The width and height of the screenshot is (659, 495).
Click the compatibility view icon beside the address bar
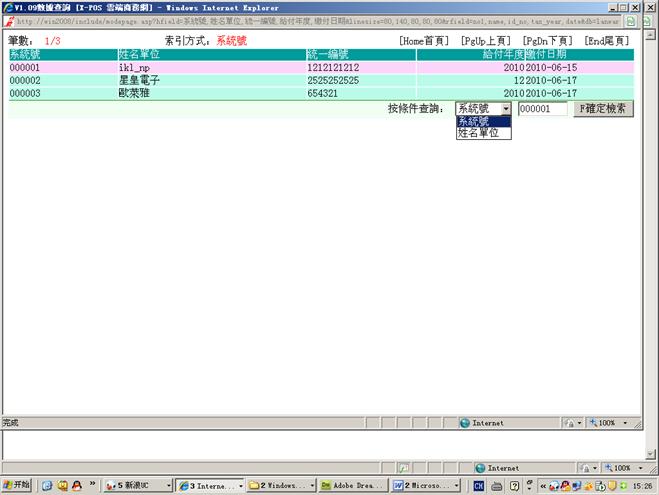631,20
